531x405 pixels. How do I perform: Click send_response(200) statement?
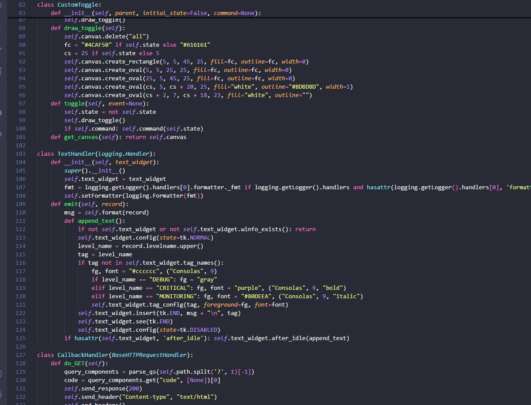pos(103,389)
